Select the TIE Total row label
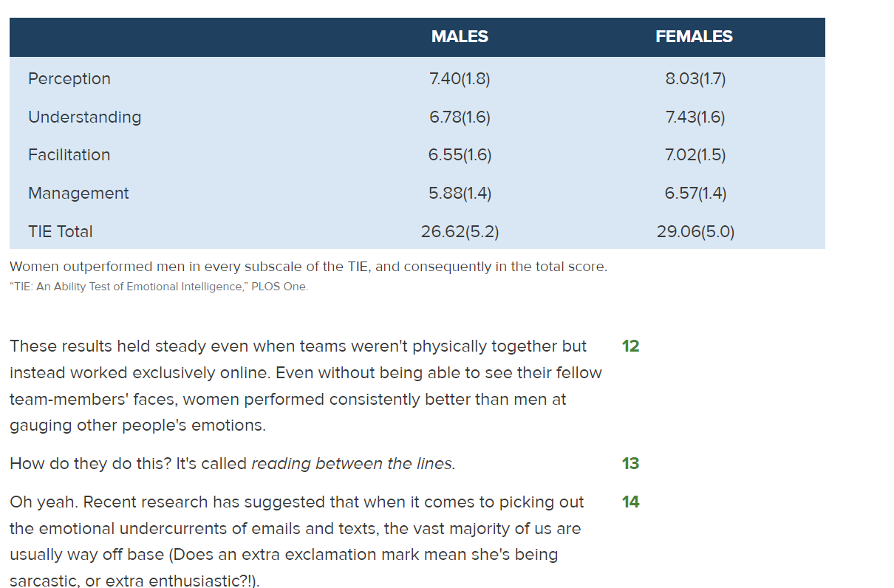 tap(61, 232)
